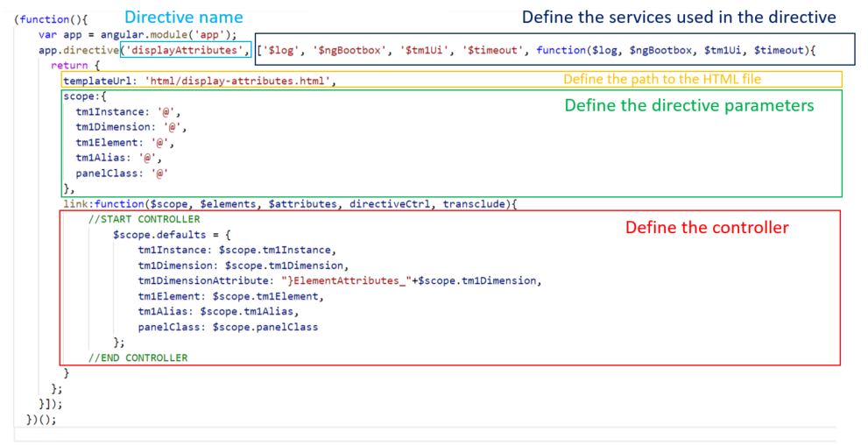Screen dimensions: 868x446
Task: Click the //START CONTROLLER comment
Action: point(144,219)
